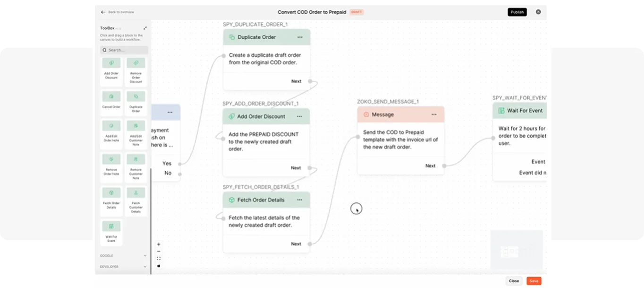644x288 pixels.
Task: Select Yes on the payment condition node
Action: click(x=166, y=164)
